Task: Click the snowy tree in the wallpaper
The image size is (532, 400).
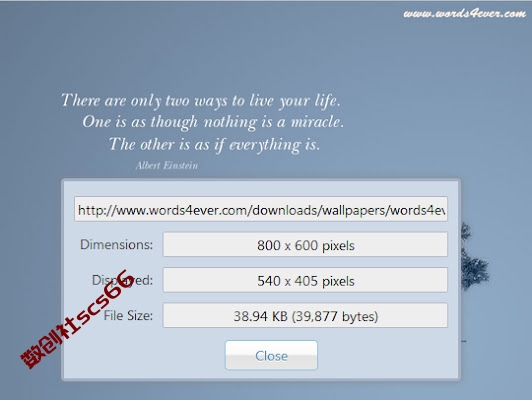Action: click(x=474, y=258)
